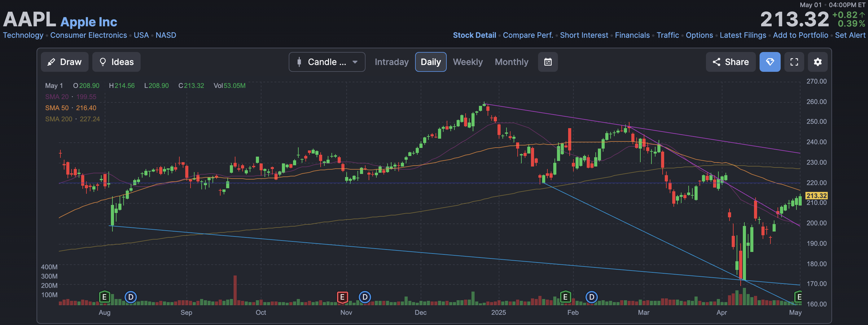Image resolution: width=868 pixels, height=325 pixels.
Task: Open Options page
Action: [x=699, y=35]
